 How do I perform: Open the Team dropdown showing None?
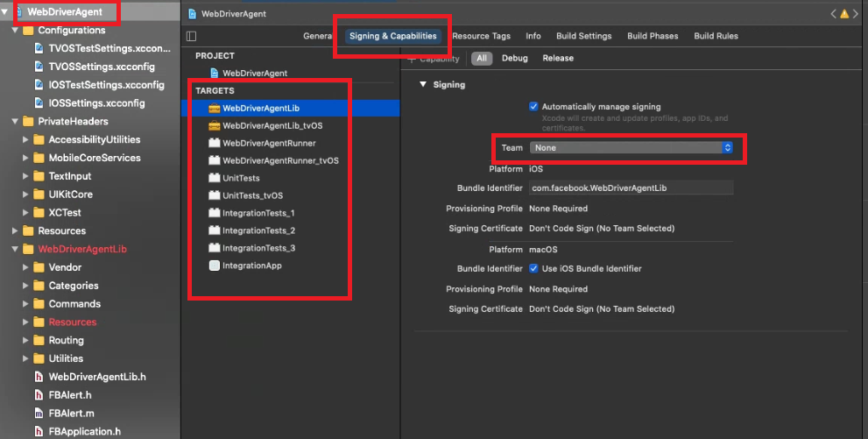[632, 148]
